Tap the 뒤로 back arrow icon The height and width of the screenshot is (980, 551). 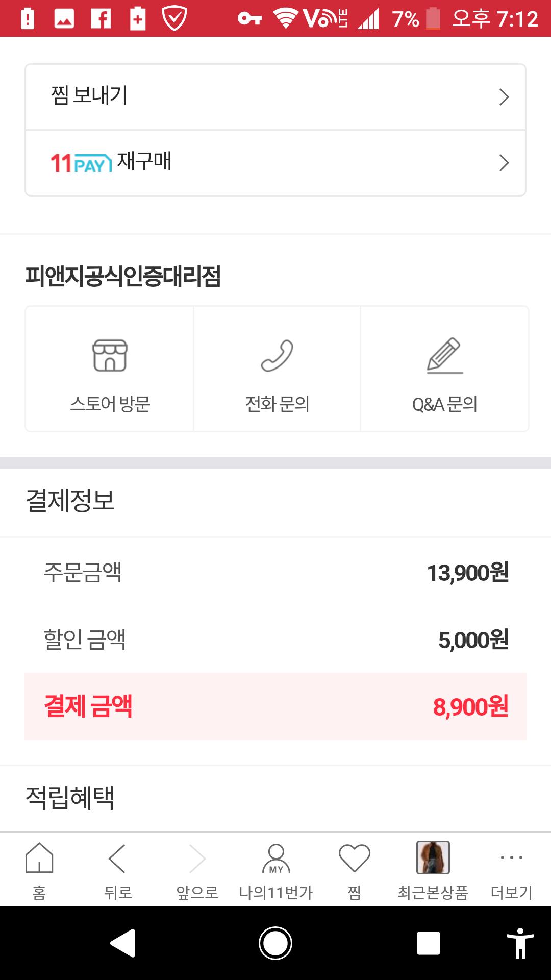coord(117,859)
